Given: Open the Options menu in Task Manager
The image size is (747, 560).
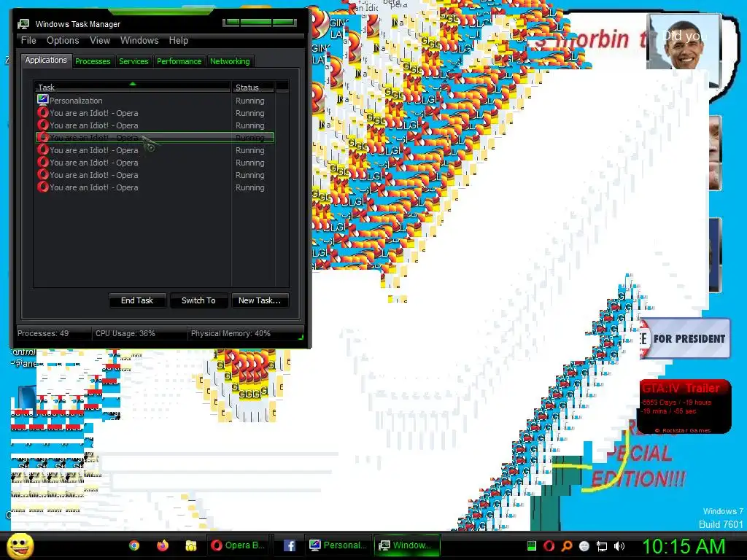Looking at the screenshot, I should (x=63, y=41).
